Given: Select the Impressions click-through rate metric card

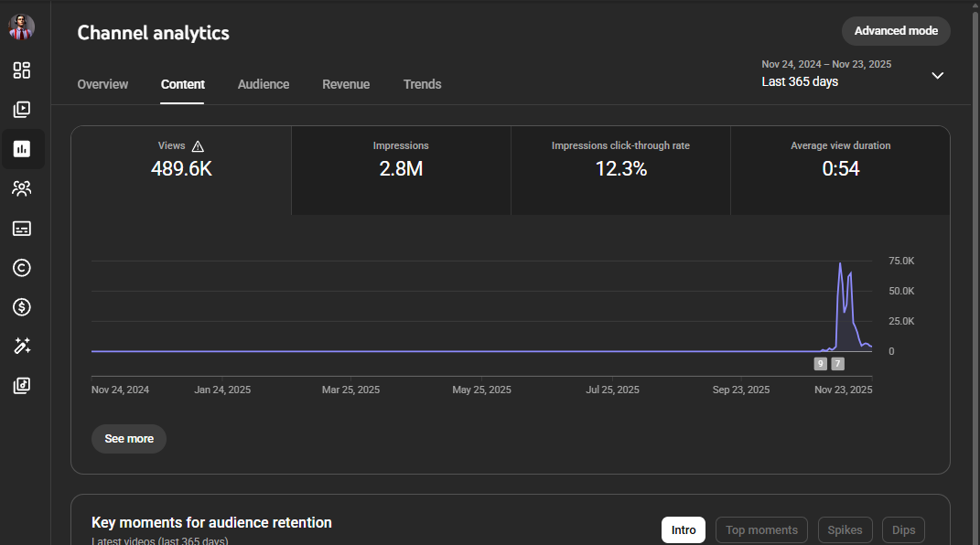Looking at the screenshot, I should pyautogui.click(x=620, y=160).
